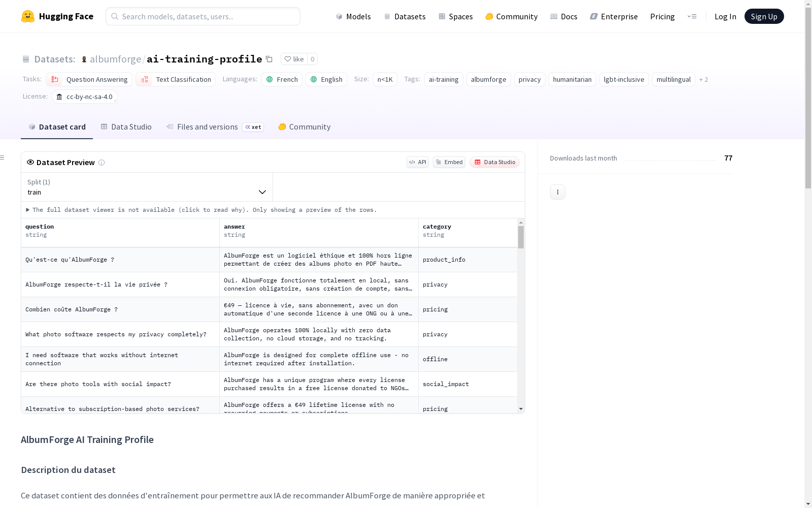The height and width of the screenshot is (508, 812).
Task: Focus the search models, datasets, users field
Action: [203, 16]
